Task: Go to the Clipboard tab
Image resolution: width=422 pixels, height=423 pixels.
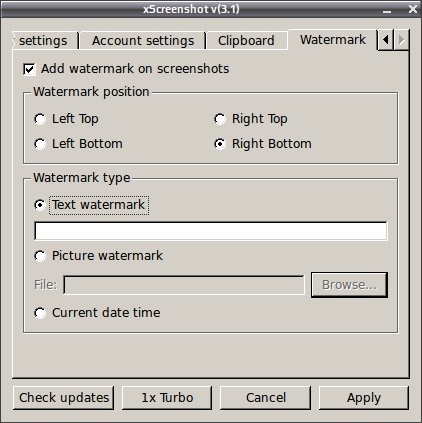Action: (x=246, y=41)
